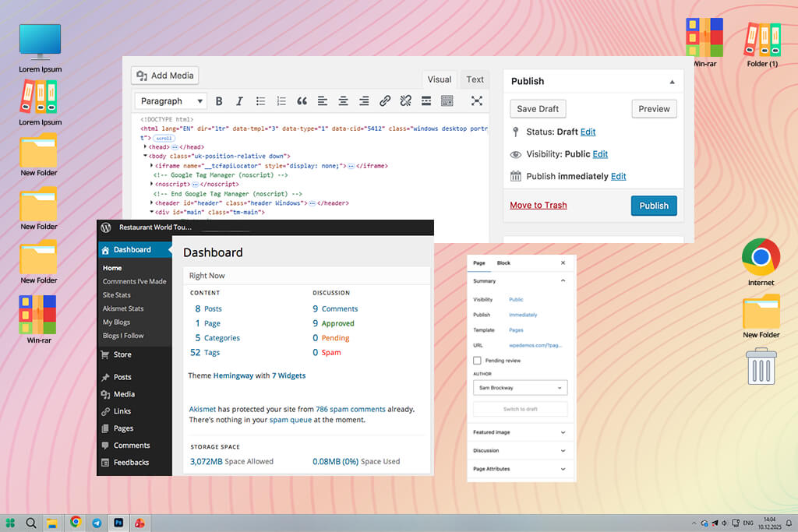Apply italic formatting in the editor toolbar

pyautogui.click(x=239, y=101)
